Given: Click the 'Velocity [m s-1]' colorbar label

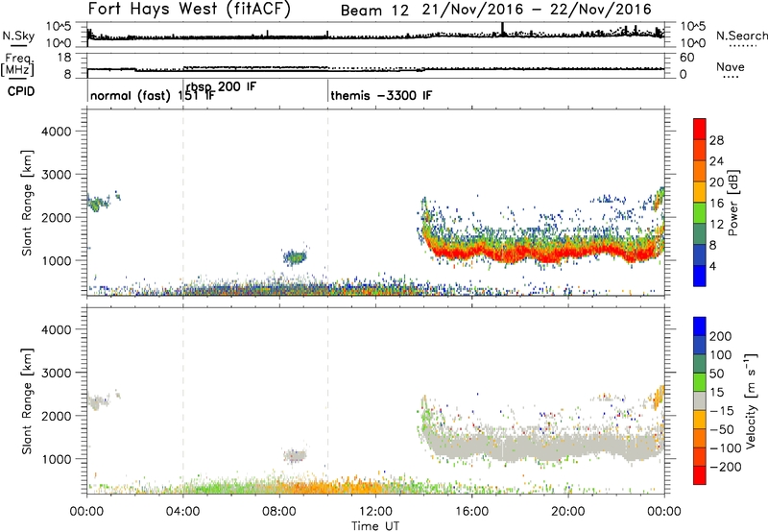Looking at the screenshot, I should (751, 400).
